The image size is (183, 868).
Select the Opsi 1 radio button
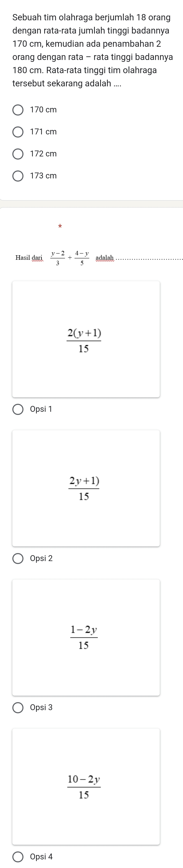18,409
